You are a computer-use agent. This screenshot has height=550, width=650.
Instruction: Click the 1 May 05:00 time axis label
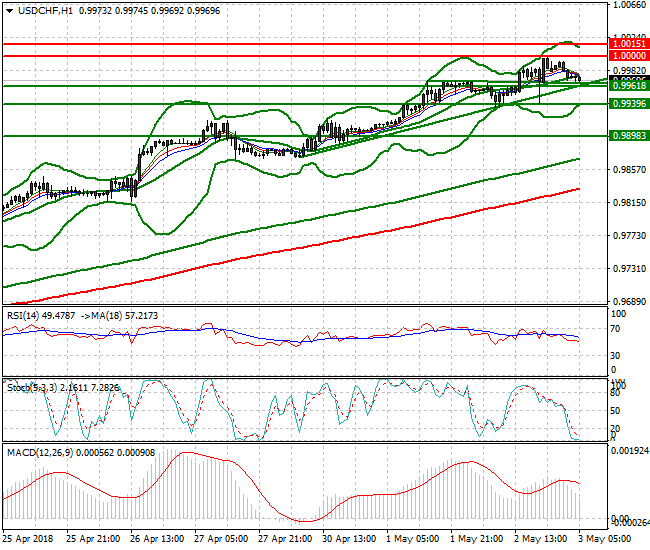[412, 539]
